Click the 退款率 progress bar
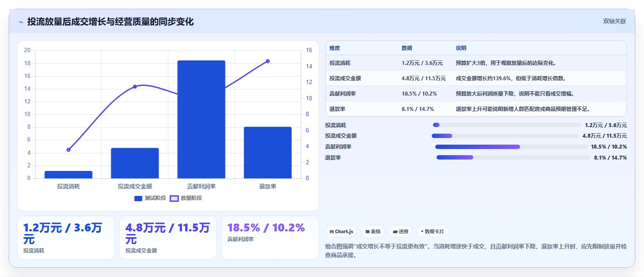Image resolution: width=644 pixels, height=277 pixels. coord(514,157)
